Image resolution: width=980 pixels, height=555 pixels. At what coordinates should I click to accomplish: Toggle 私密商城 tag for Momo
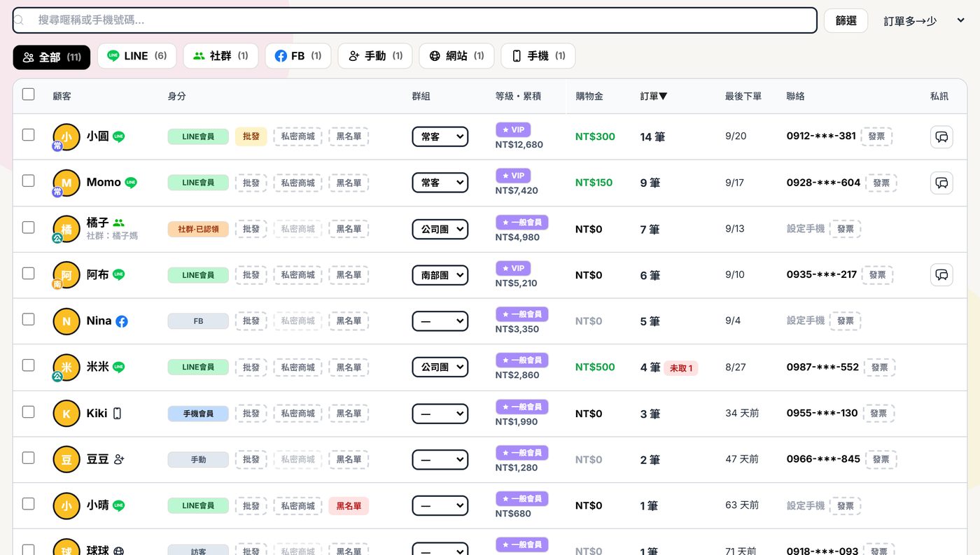point(297,183)
